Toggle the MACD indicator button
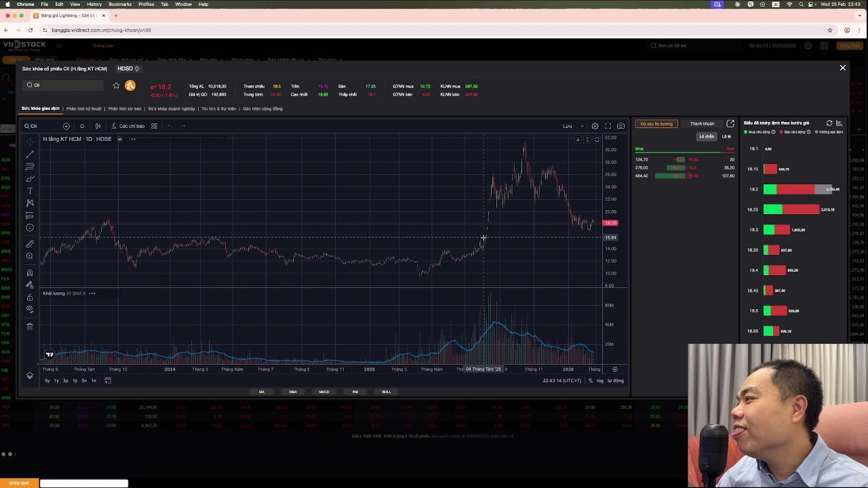The width and height of the screenshot is (868, 488). point(324,392)
